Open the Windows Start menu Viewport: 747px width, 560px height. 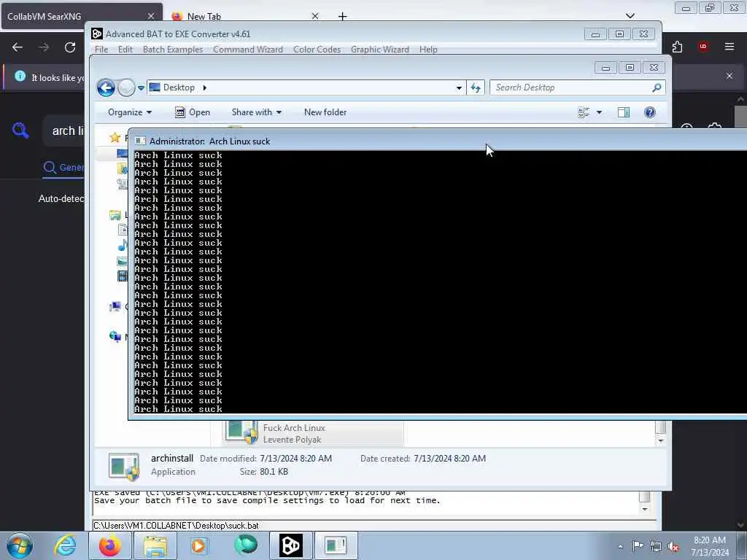pyautogui.click(x=20, y=545)
